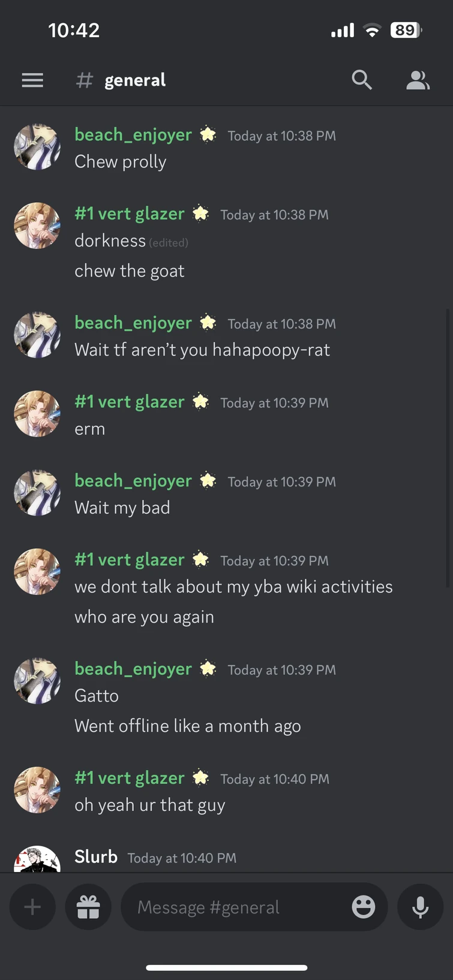The width and height of the screenshot is (453, 980).
Task: Tap the hashtag icon beside general
Action: point(85,80)
